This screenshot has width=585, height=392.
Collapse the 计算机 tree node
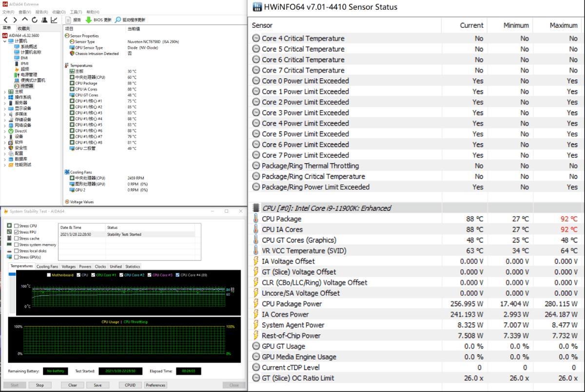(x=4, y=41)
